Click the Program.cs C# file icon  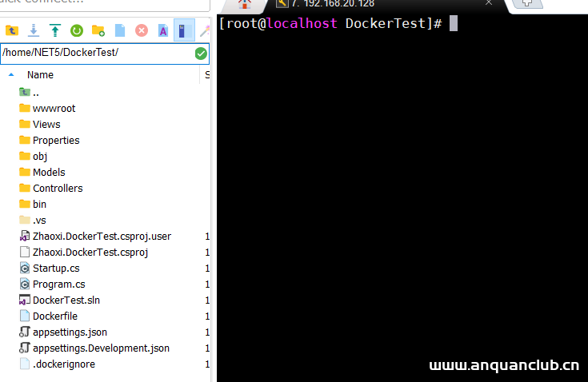(24, 285)
